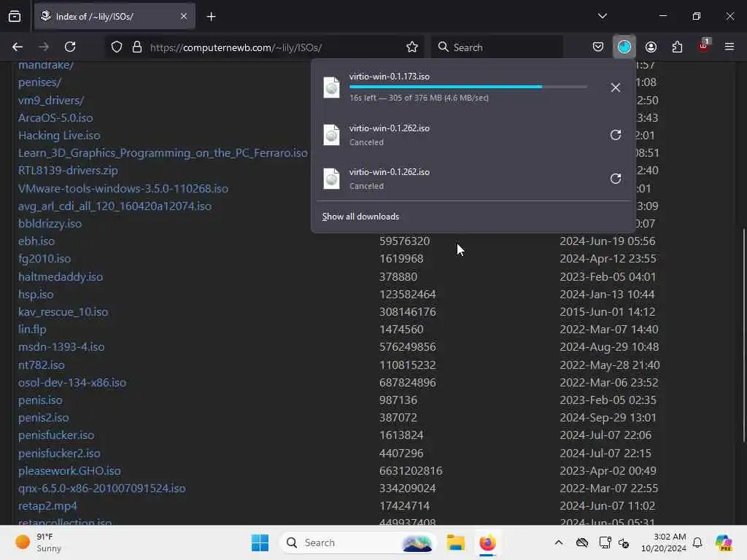Viewport: 747px width, 560px height.
Task: Open the osol-dev-134-x86.iso link
Action: 72,382
